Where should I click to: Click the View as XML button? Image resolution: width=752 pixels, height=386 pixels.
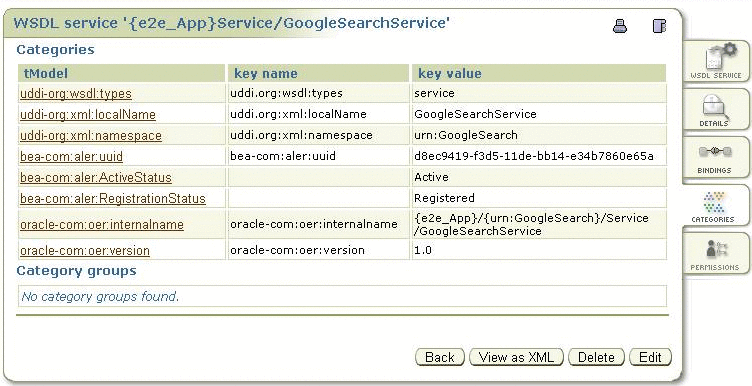click(516, 357)
